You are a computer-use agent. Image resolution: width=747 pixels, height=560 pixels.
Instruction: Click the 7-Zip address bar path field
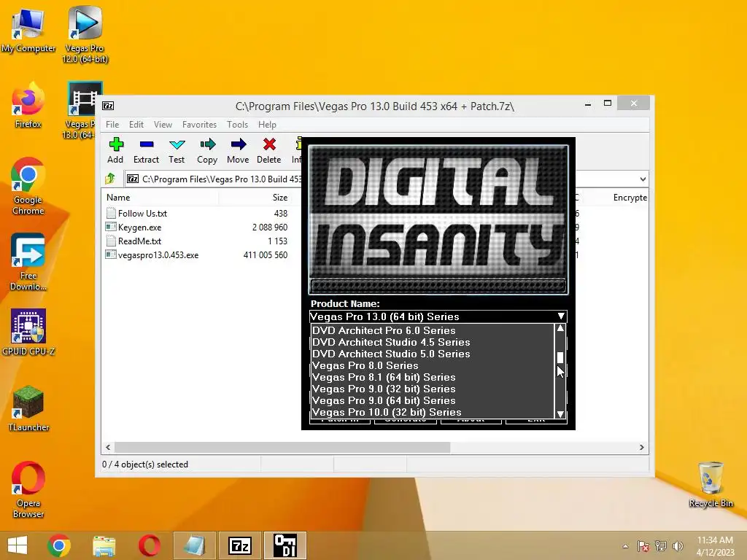click(214, 179)
